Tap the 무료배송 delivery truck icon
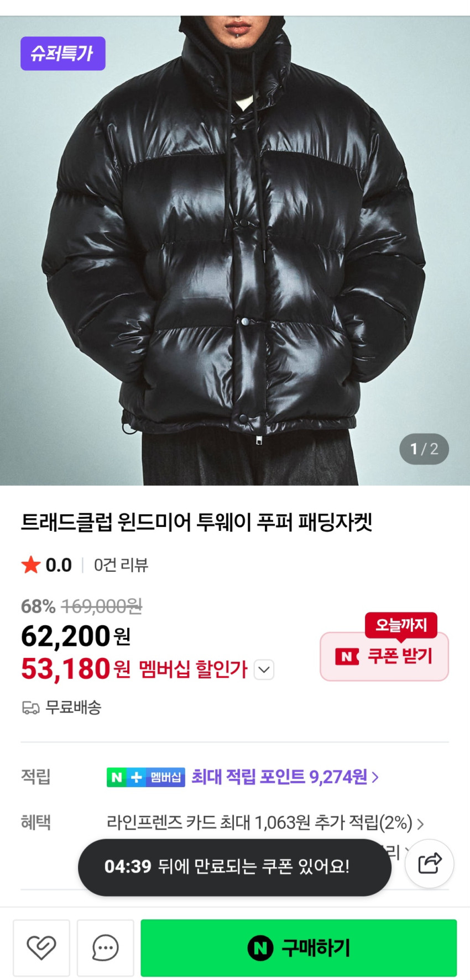Viewport: 470px width, 980px height. coord(30,707)
